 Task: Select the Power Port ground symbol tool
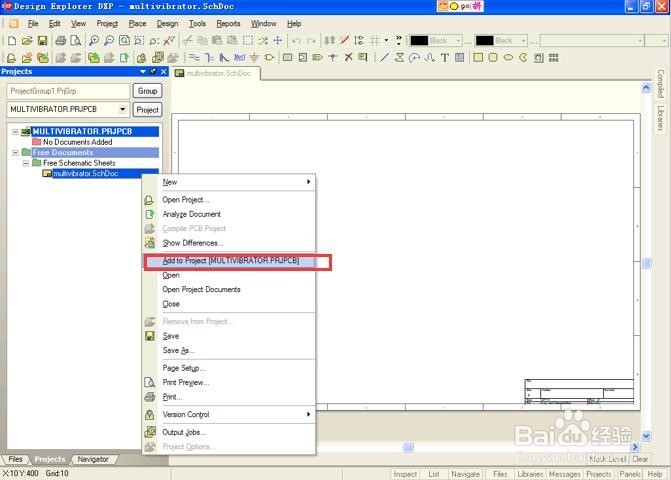[x=254, y=57]
